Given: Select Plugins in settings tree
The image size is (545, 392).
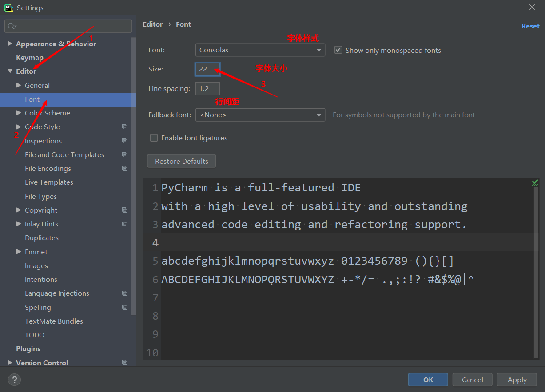Looking at the screenshot, I should (28, 348).
